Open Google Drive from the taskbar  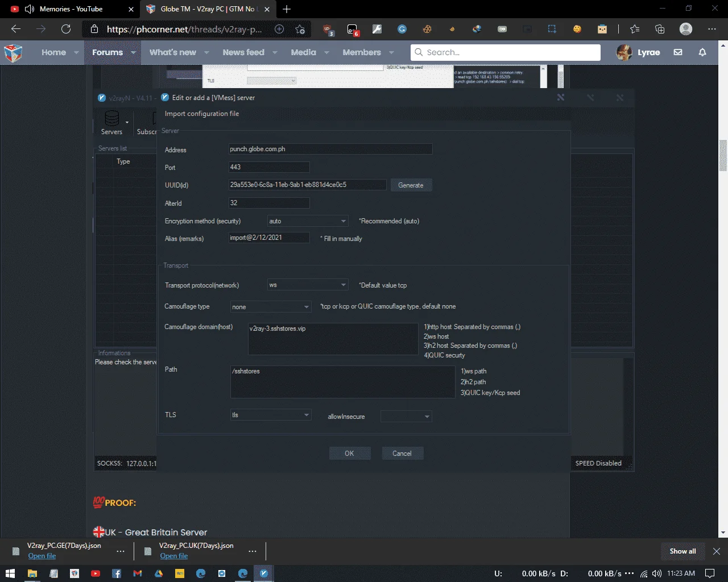[x=159, y=573]
